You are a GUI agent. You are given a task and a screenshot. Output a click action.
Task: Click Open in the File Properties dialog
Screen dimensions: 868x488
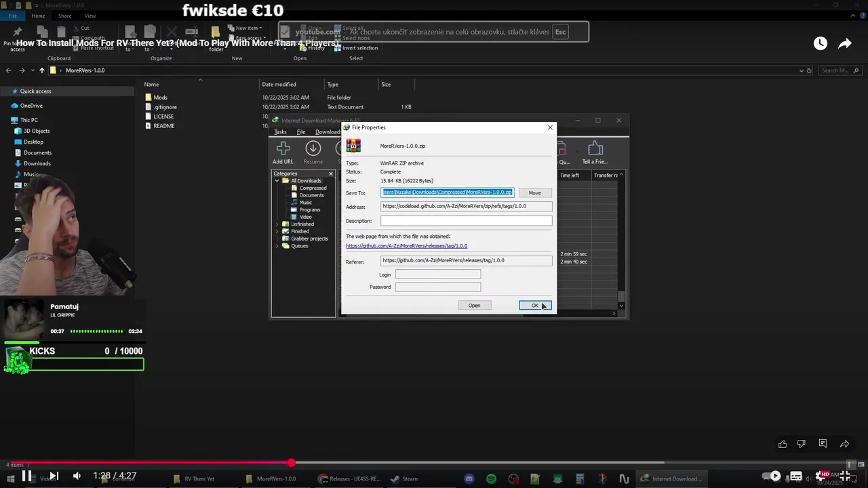click(475, 306)
